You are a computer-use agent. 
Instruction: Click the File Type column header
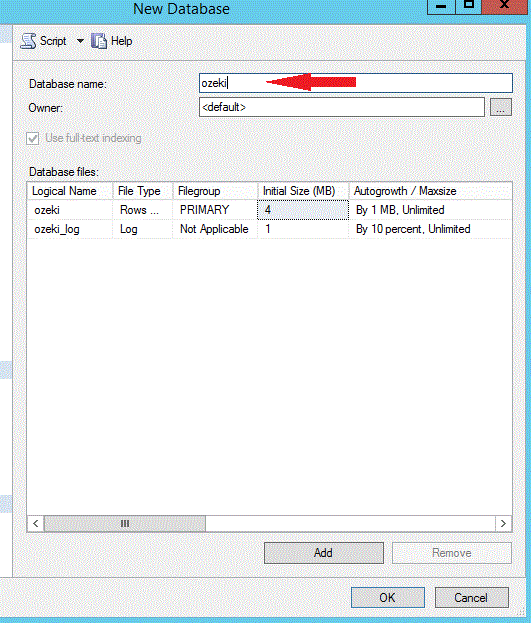[143, 191]
